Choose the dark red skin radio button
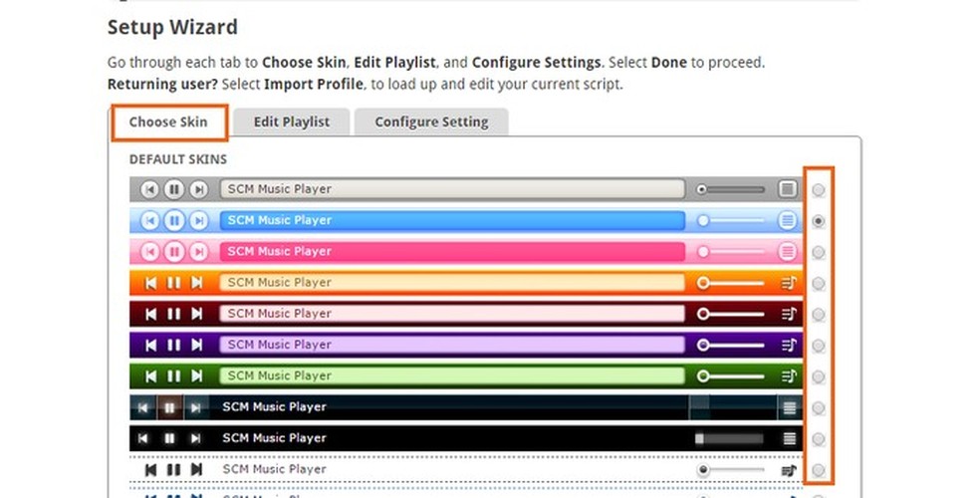 click(818, 315)
